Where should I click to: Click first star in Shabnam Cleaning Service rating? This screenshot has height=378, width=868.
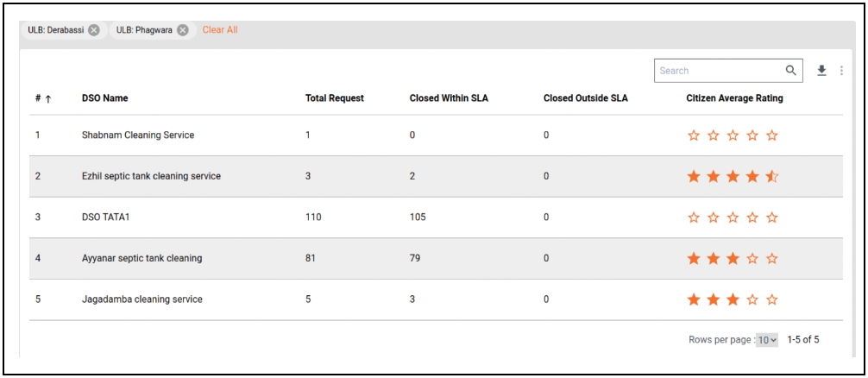click(x=694, y=135)
